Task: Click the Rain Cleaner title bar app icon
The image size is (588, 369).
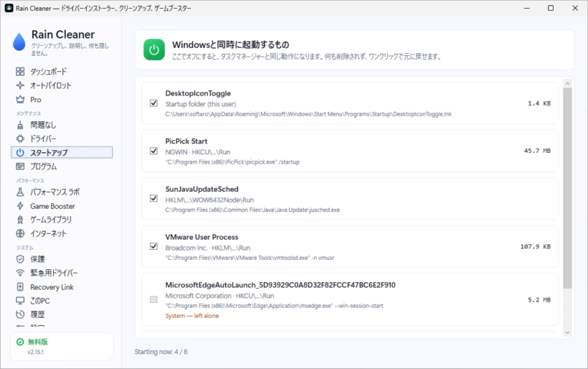Action: click(x=9, y=8)
